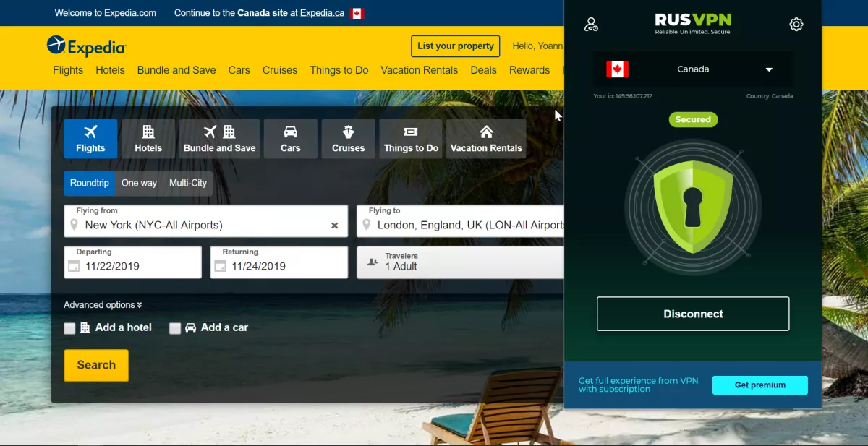The height and width of the screenshot is (446, 868).
Task: Click the Flying to input field
Action: click(x=461, y=221)
